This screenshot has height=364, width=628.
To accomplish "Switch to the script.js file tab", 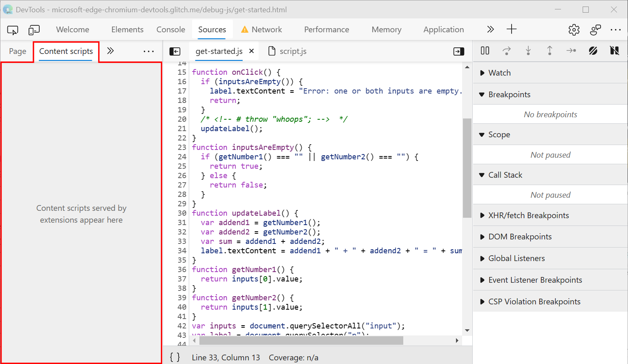I will tap(288, 51).
